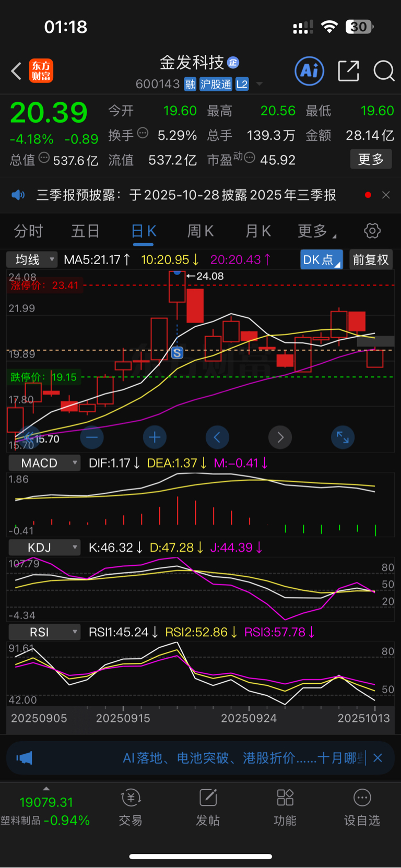401x868 pixels.
Task: Zoom in chart with plus button
Action: click(x=155, y=437)
